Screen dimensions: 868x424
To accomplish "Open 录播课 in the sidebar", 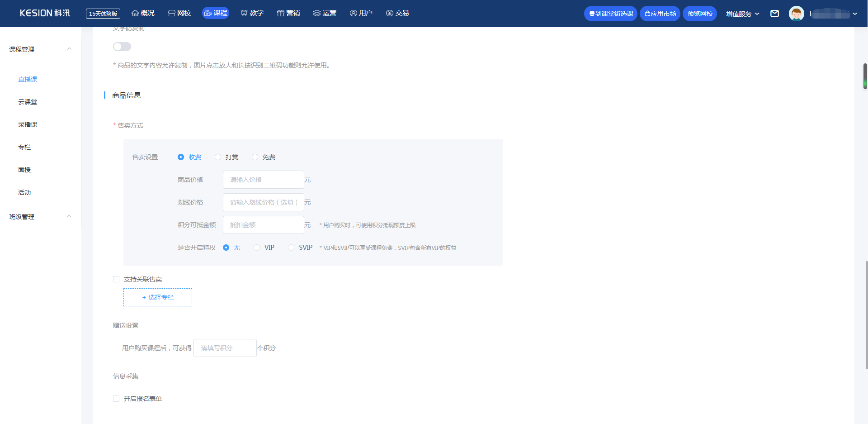I will (x=28, y=124).
